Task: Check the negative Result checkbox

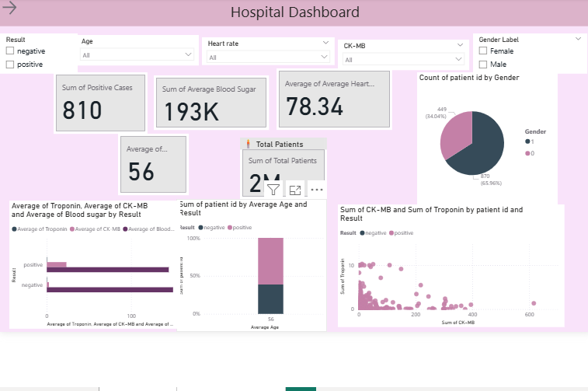Action: (11, 51)
